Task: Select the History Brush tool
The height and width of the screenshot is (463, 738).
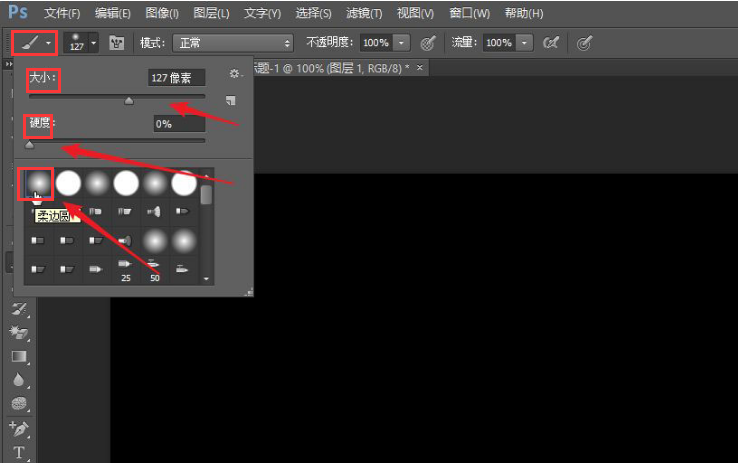Action: (19, 309)
